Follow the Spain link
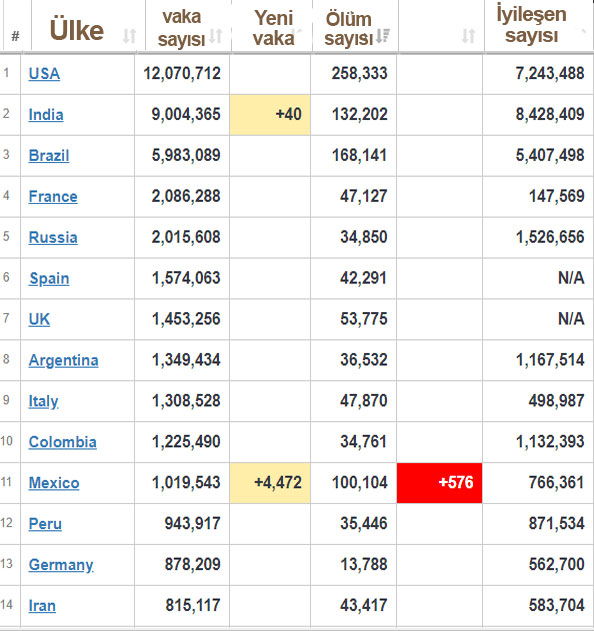 click(49, 278)
